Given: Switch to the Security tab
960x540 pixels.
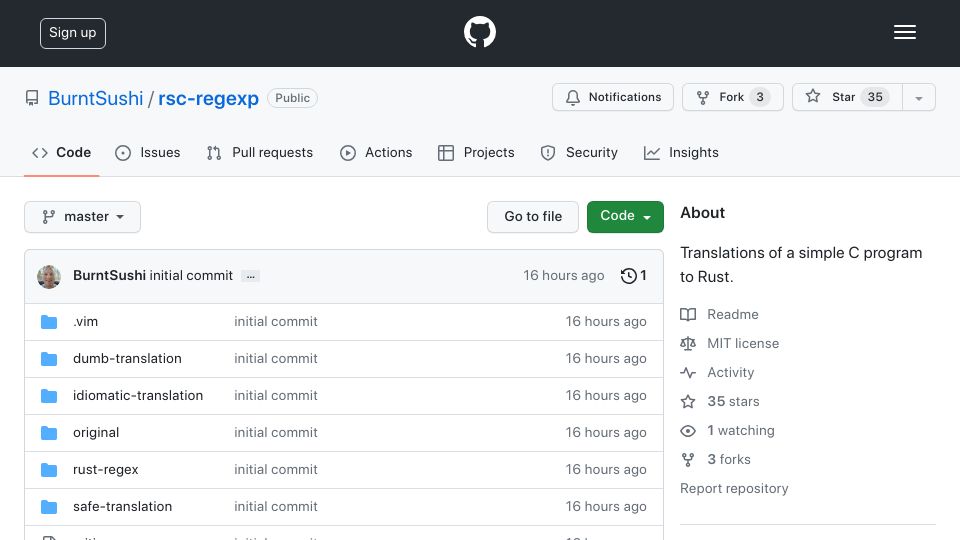Looking at the screenshot, I should point(579,152).
